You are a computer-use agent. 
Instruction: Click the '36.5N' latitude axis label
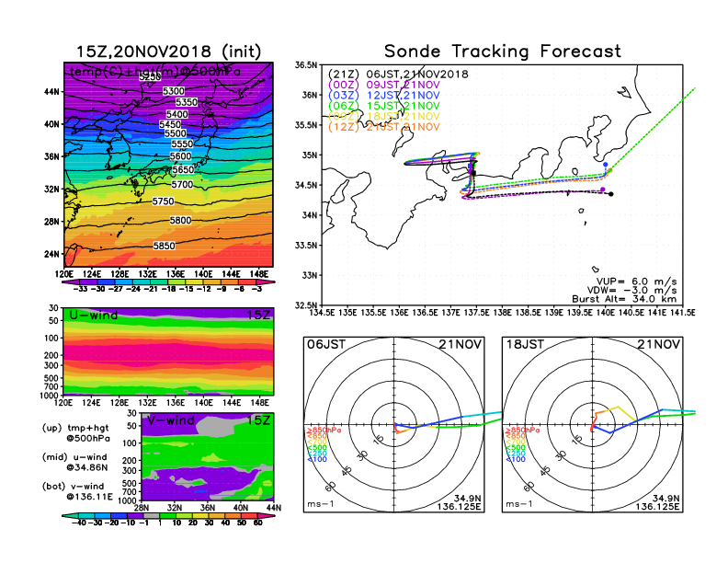tap(306, 65)
